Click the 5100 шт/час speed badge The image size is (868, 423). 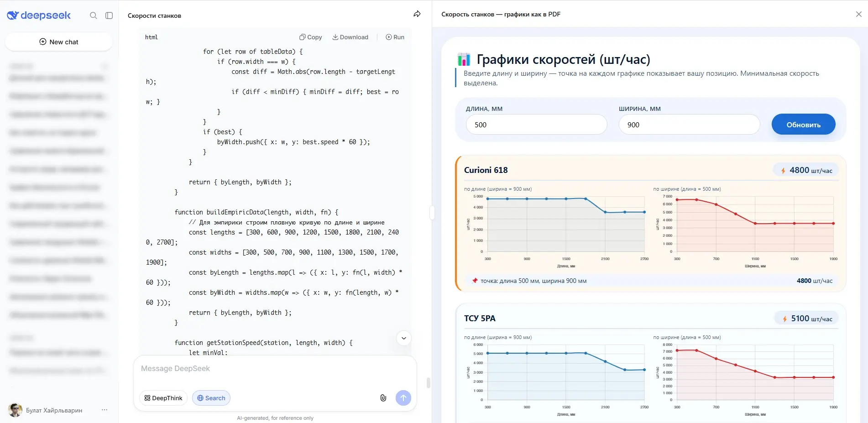(x=807, y=319)
